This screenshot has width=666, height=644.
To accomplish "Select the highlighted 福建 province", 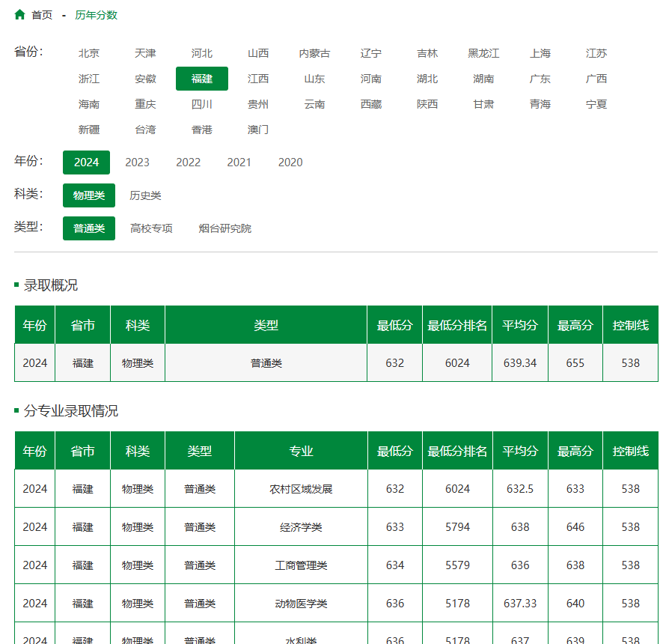I will 202,79.
